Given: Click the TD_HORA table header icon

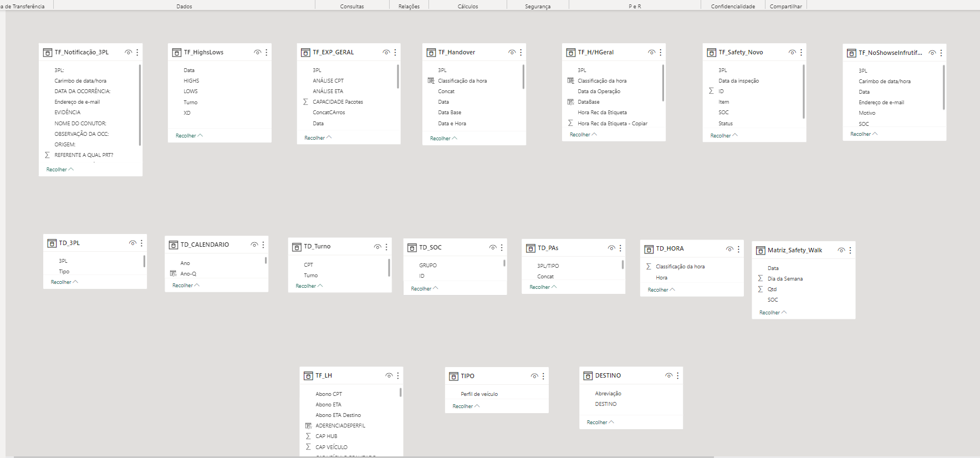Looking at the screenshot, I should 649,249.
